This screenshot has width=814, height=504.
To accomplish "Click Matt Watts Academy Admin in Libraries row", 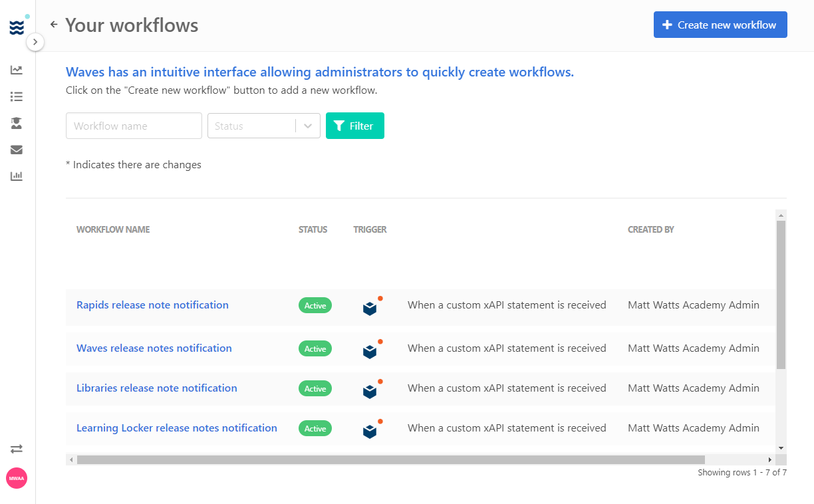I will point(694,388).
